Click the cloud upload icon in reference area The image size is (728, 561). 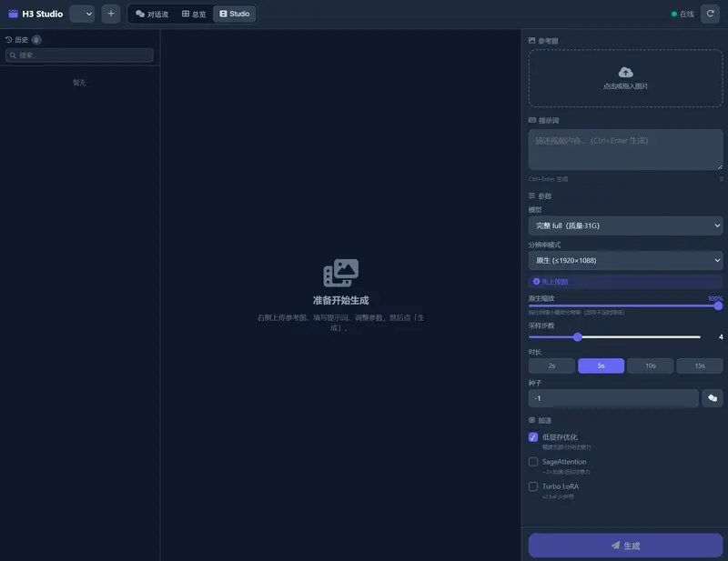(x=625, y=73)
